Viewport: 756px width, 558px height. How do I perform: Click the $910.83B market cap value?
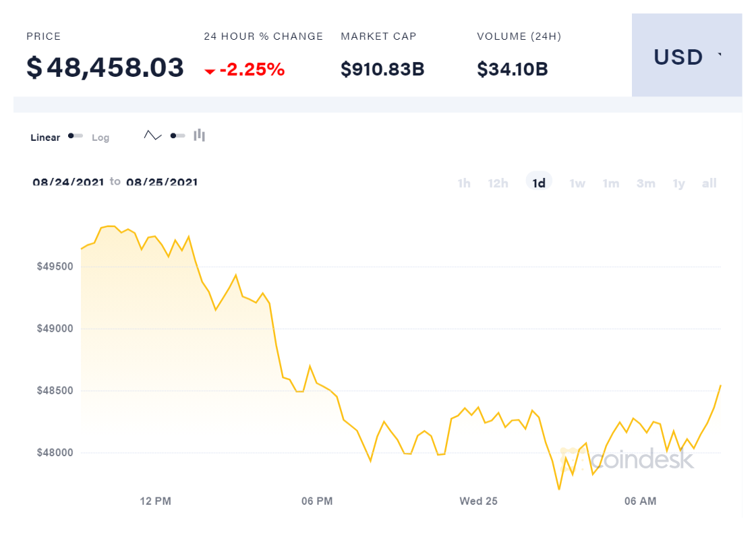click(382, 69)
